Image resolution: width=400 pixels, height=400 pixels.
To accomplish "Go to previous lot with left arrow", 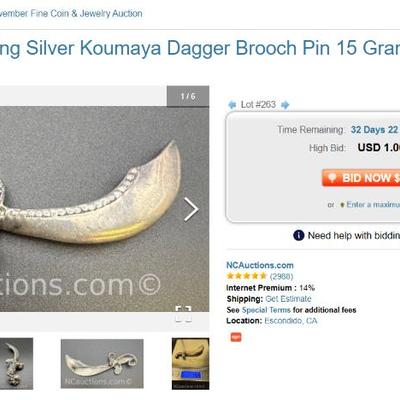I will (x=232, y=105).
